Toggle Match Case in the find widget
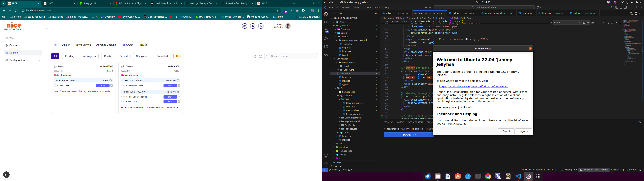The height and width of the screenshot is (181, 644). pyautogui.click(x=580, y=23)
